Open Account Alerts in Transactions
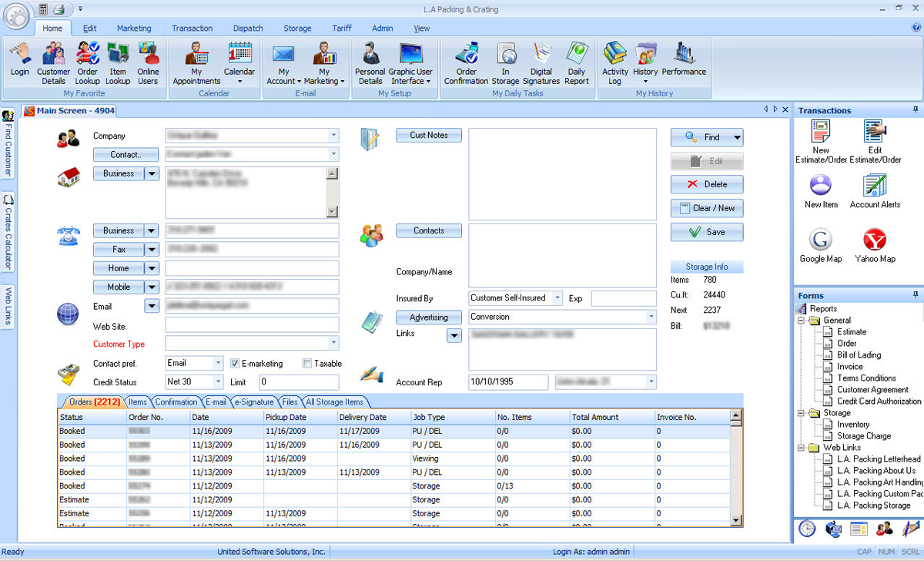924x561 pixels. 875,191
